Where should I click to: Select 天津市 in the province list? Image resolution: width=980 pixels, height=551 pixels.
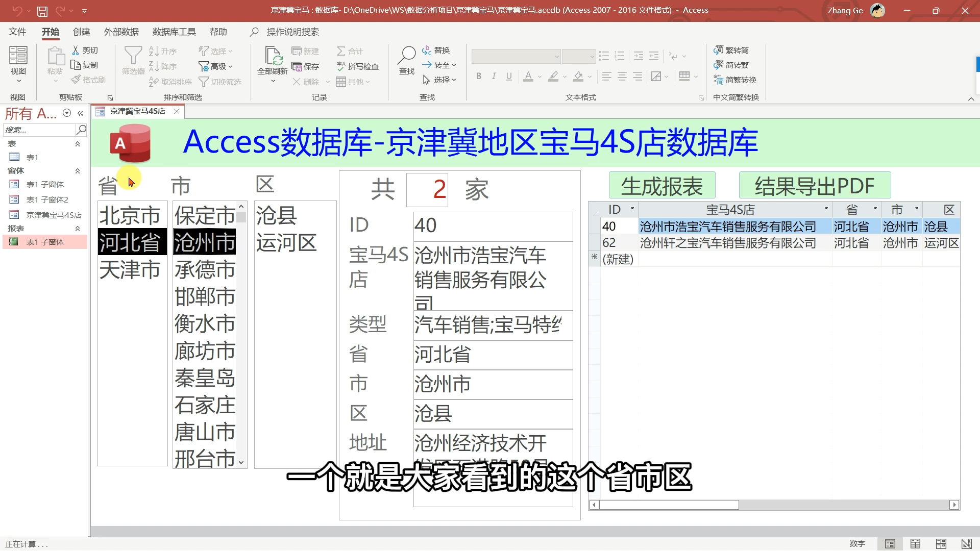coord(132,269)
